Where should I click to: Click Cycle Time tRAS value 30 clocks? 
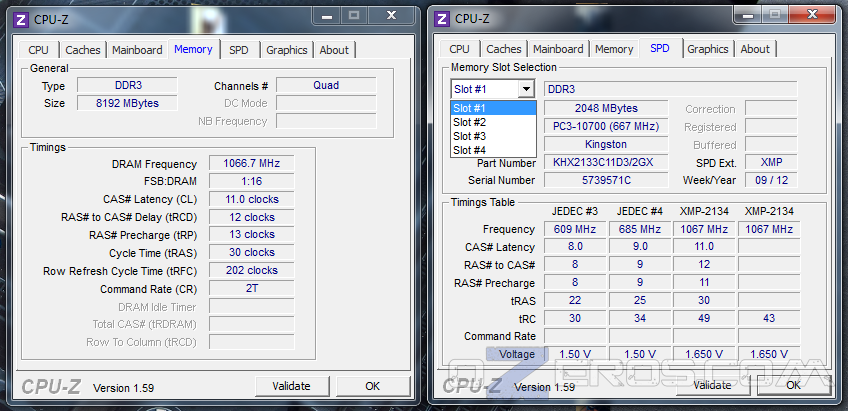click(x=251, y=252)
